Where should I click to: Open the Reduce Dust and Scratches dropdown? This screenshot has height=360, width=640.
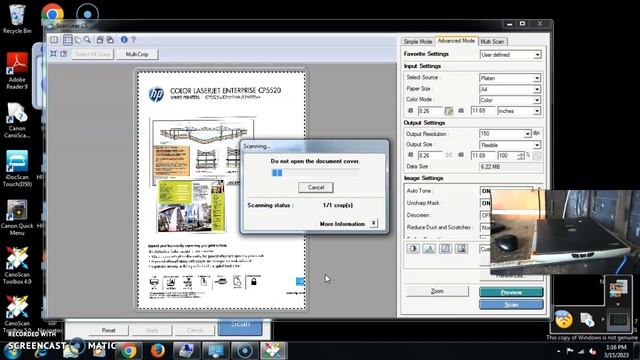485,227
